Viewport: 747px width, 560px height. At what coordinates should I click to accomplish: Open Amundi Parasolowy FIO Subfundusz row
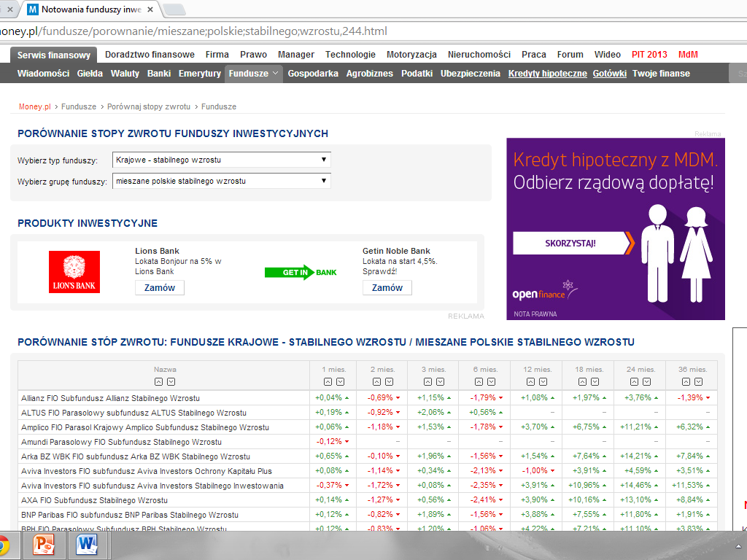(x=121, y=442)
